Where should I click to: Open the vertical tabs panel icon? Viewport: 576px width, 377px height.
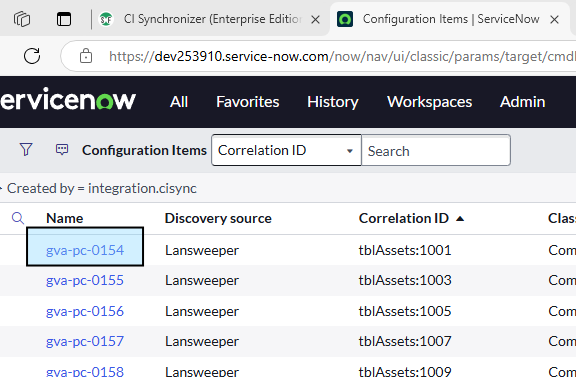[x=64, y=19]
